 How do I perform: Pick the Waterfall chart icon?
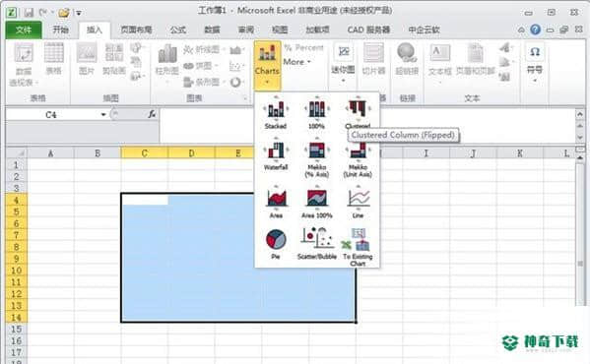(276, 154)
